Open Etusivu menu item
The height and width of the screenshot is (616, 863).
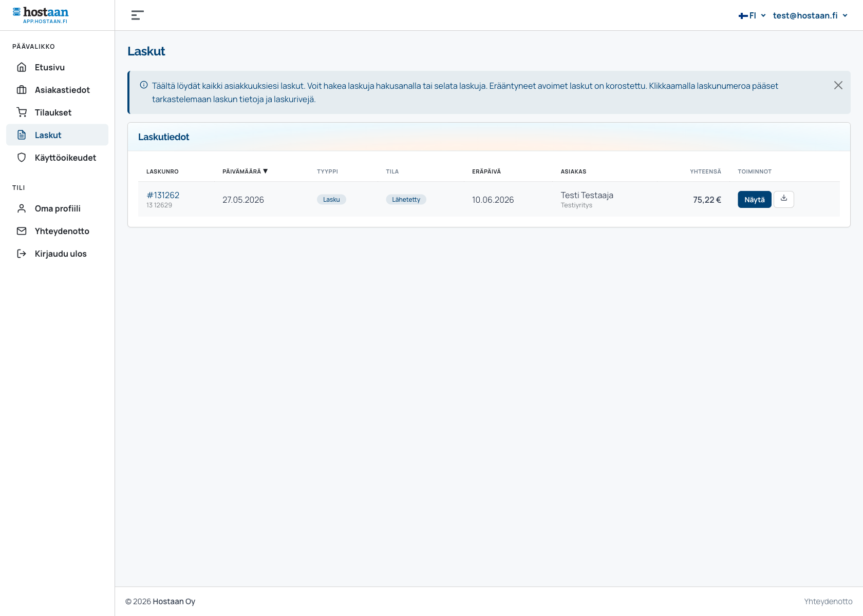(58, 67)
